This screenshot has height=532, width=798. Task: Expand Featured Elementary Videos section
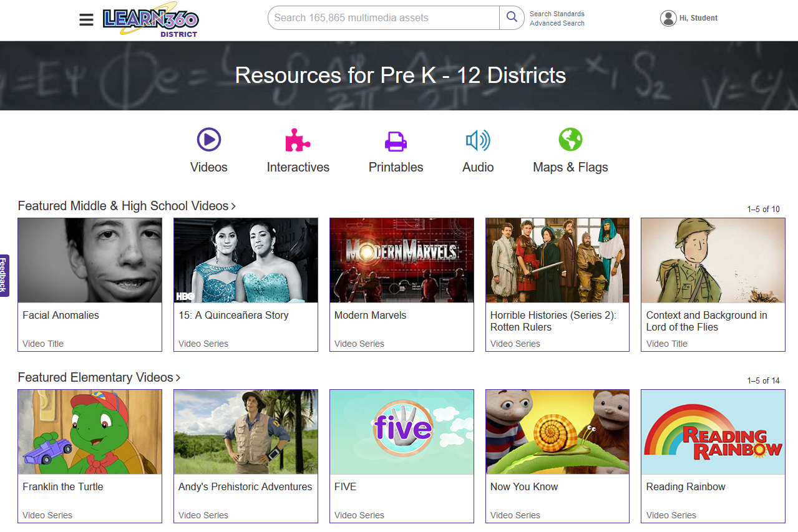[99, 377]
